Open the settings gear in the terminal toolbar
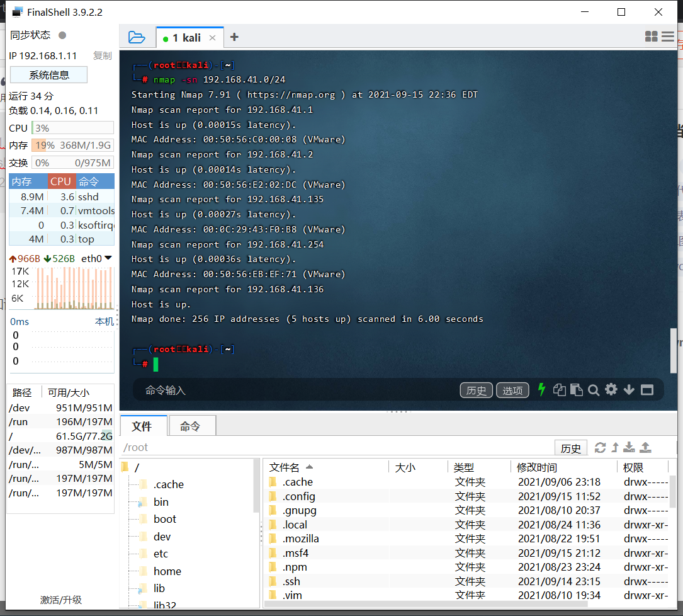 click(x=611, y=390)
